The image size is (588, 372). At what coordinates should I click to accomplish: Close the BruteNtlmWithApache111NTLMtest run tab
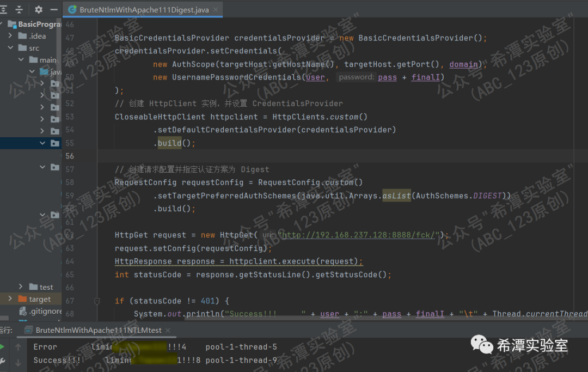coord(168,330)
